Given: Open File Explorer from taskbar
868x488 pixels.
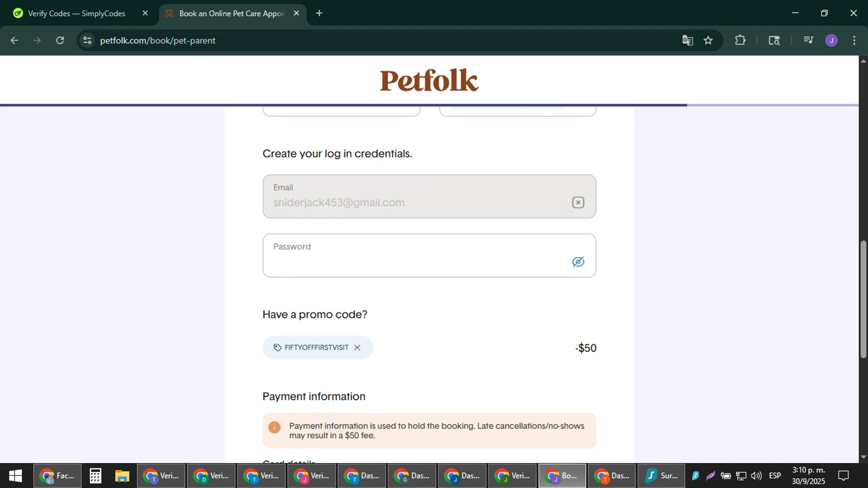Looking at the screenshot, I should point(122,476).
